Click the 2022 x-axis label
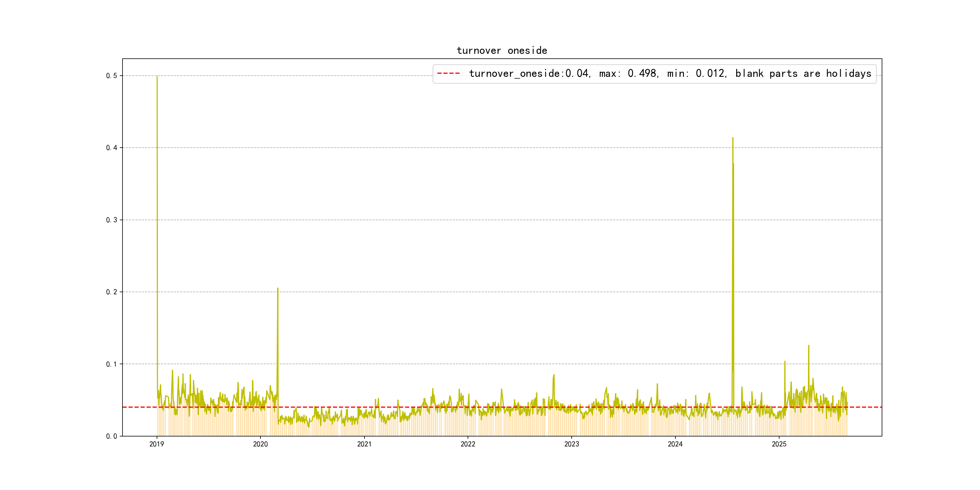980x490 pixels. point(468,444)
